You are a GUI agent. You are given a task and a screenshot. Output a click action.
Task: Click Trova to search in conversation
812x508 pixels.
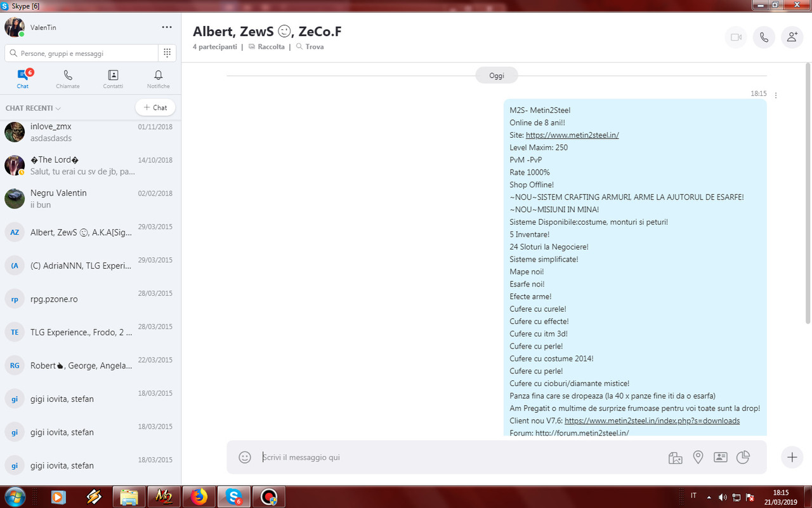pyautogui.click(x=310, y=47)
